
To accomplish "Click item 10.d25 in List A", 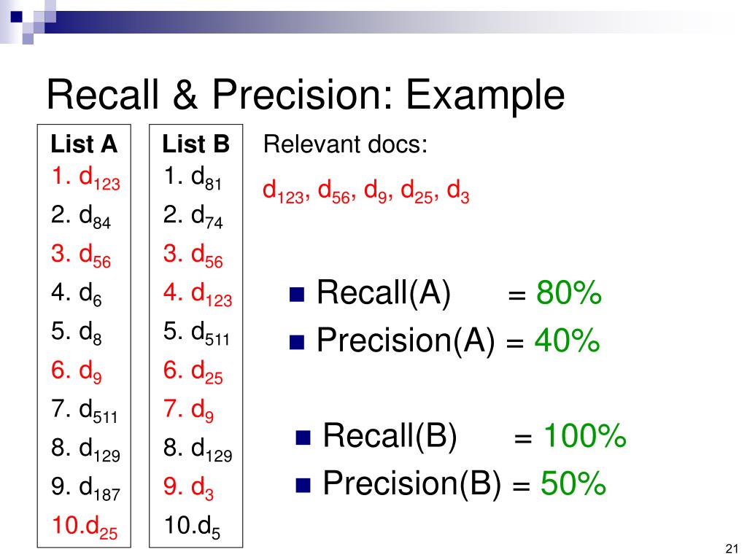I will [85, 527].
